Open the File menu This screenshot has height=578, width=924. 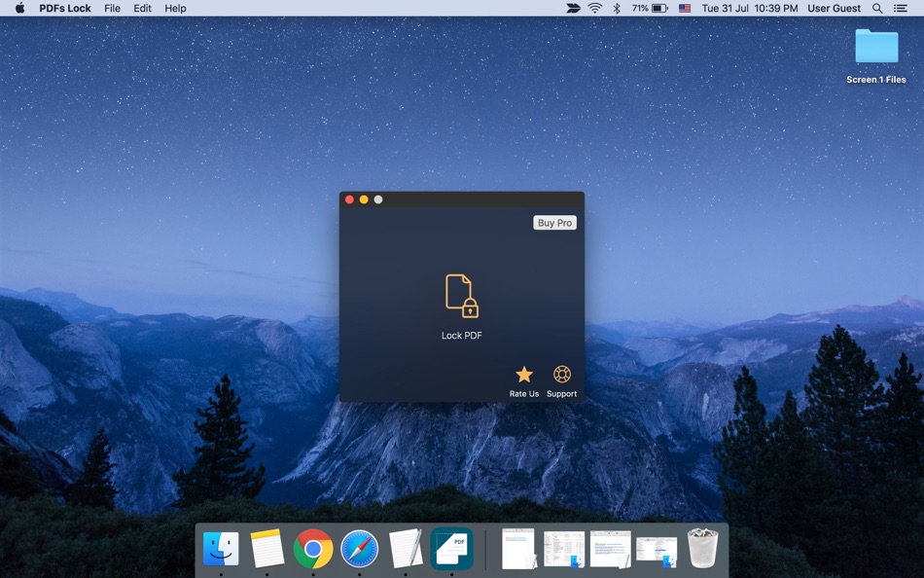[x=112, y=8]
